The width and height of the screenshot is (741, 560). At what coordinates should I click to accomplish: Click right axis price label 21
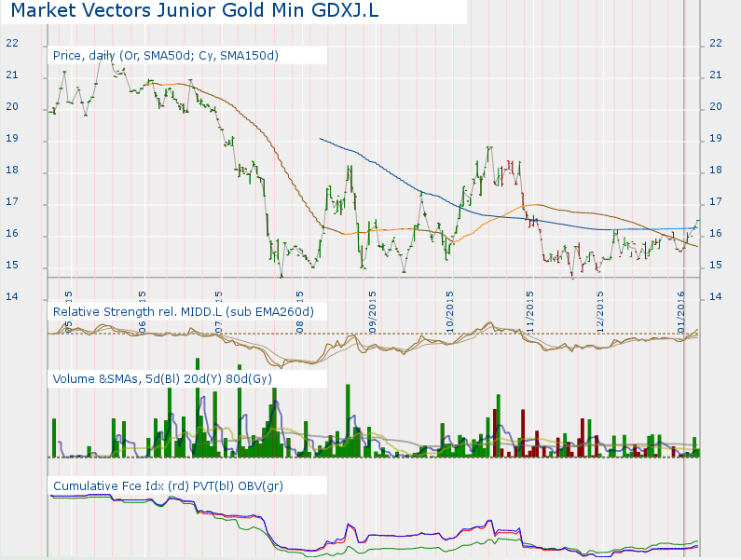point(716,75)
